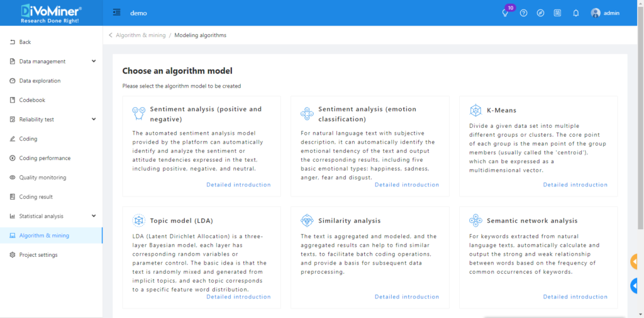Open Similarity analysis Detailed introduction link
This screenshot has height=318, width=644.
[x=406, y=297]
